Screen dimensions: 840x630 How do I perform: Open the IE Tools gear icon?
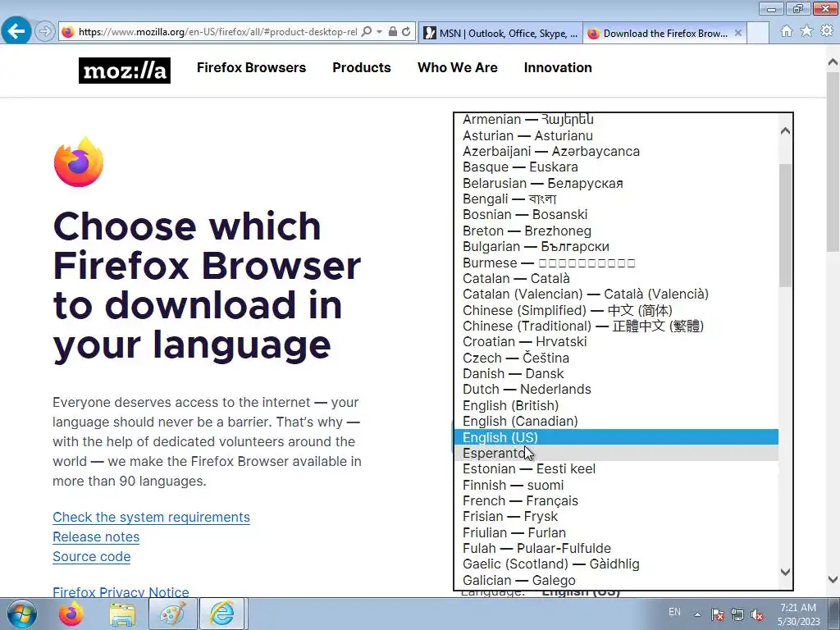coord(827,31)
